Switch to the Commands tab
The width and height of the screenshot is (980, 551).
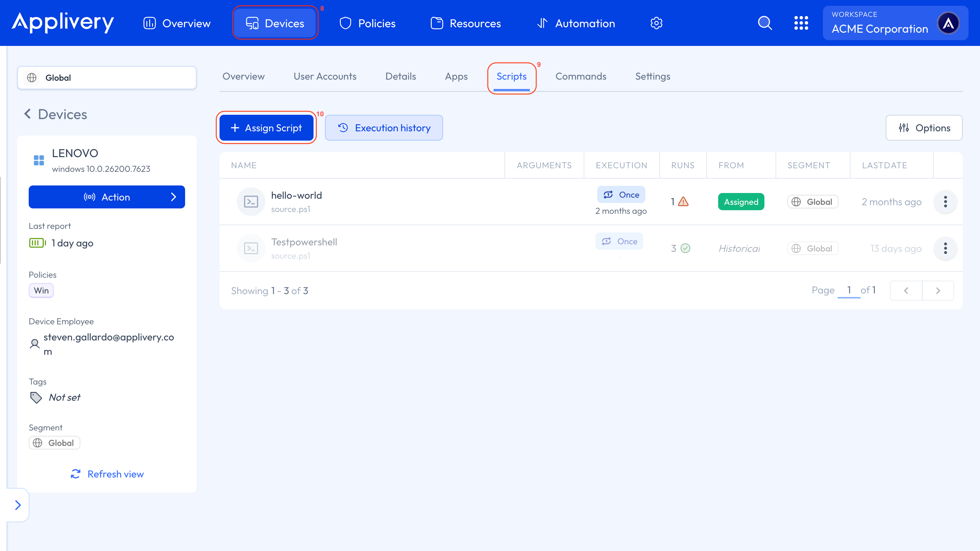pos(580,76)
